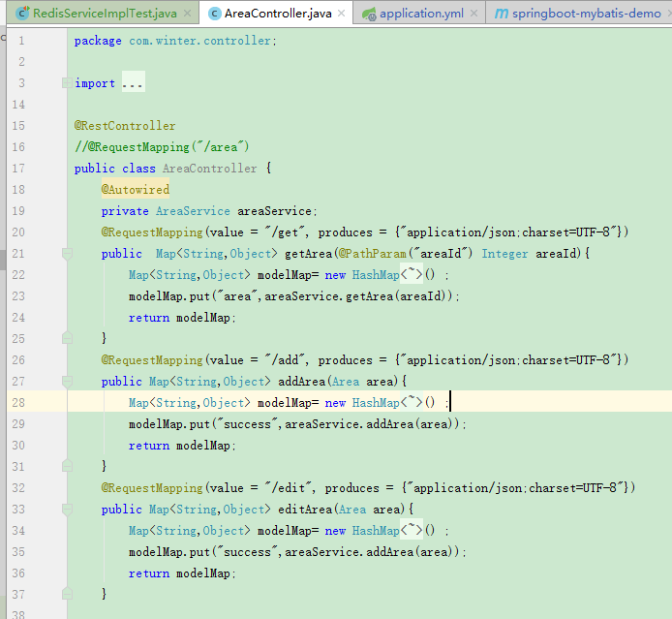Close the RedisServiceImplTest.java tab

click(x=187, y=14)
